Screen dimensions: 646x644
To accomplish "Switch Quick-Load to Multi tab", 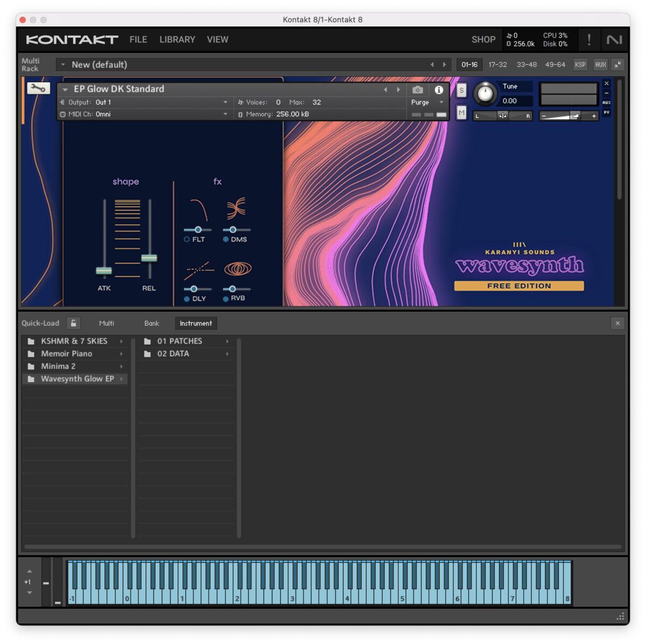I will (107, 323).
